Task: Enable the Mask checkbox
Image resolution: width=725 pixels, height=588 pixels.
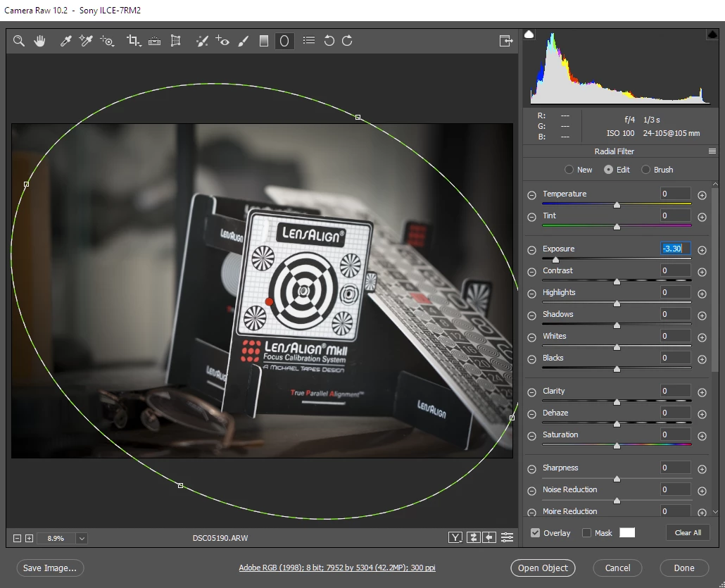Action: [x=587, y=532]
